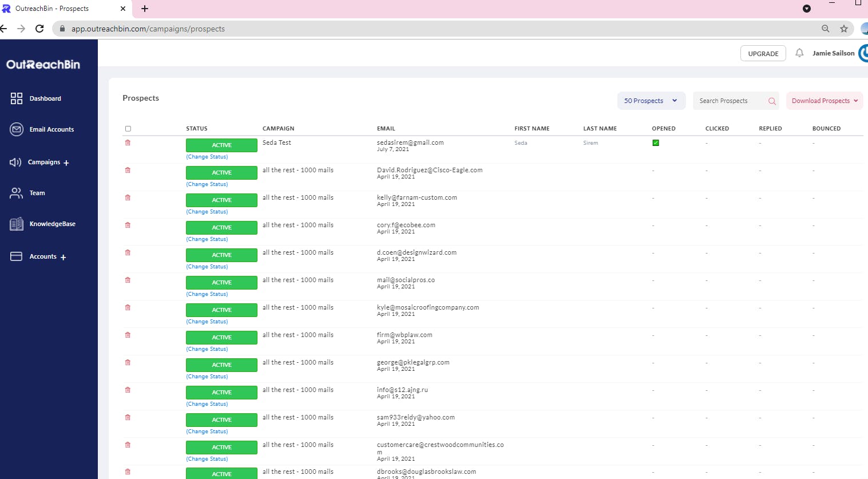The image size is (868, 479).
Task: Click the OutReachBin logo
Action: [43, 65]
